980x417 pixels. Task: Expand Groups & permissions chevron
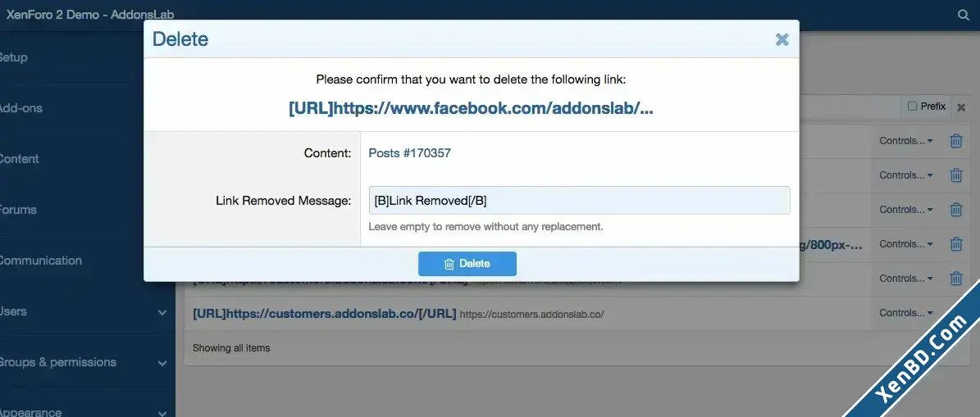click(162, 363)
